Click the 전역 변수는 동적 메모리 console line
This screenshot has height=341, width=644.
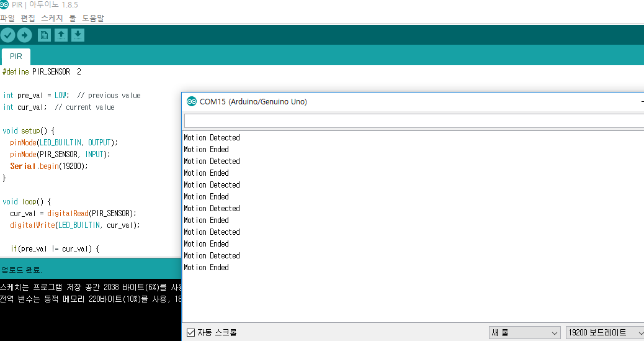click(x=91, y=299)
